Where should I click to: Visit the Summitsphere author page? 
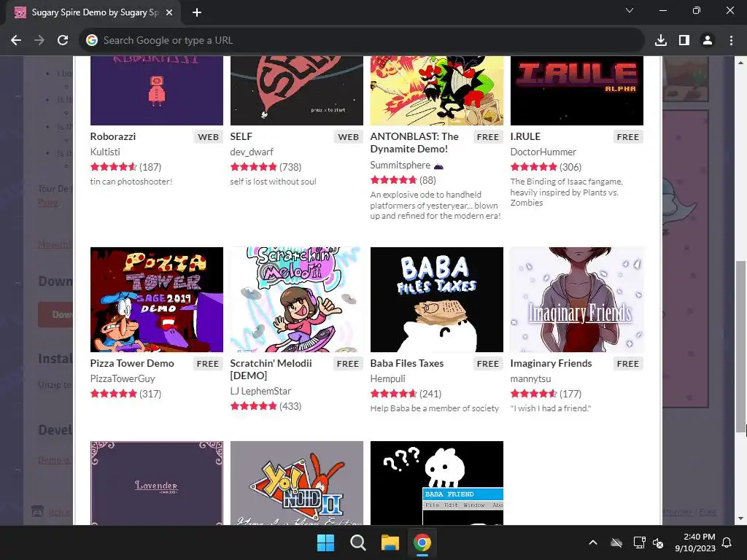pos(400,166)
